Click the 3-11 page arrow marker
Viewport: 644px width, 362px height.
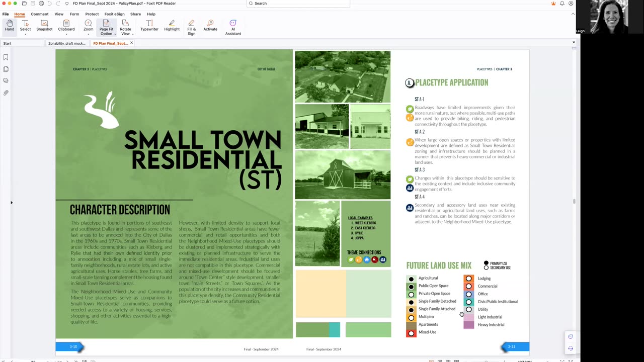coord(515,346)
